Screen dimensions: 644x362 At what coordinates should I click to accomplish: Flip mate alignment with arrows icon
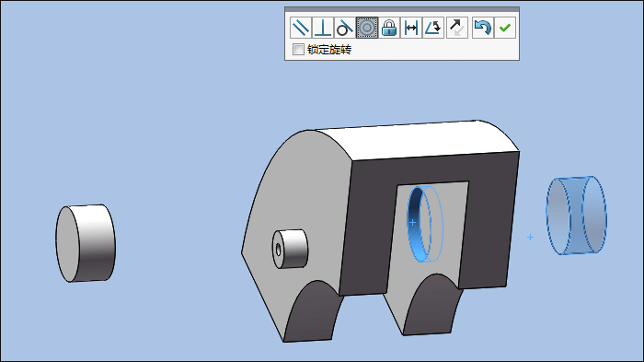tap(456, 28)
